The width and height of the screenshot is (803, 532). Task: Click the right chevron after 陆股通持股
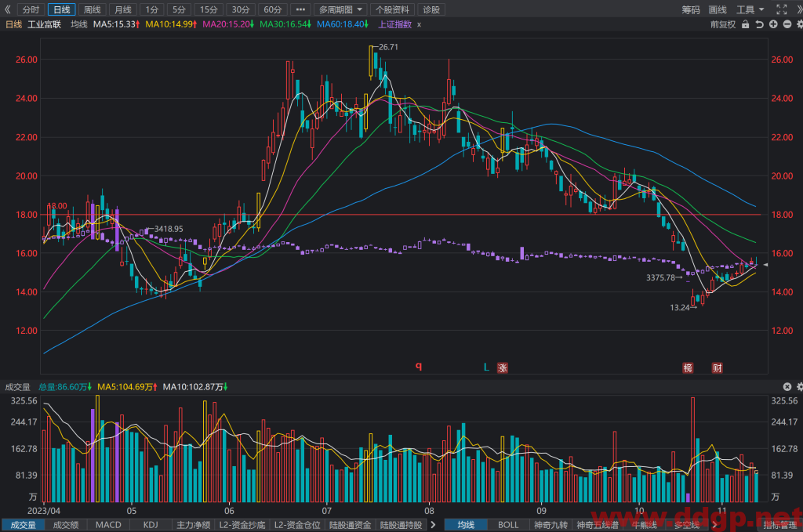433,524
